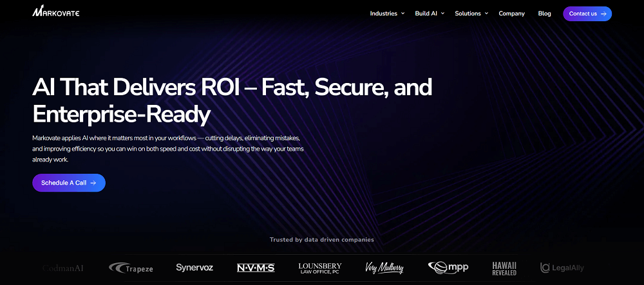Click the CodmanAI logo
Screen dimensions: 644x285
tap(63, 268)
